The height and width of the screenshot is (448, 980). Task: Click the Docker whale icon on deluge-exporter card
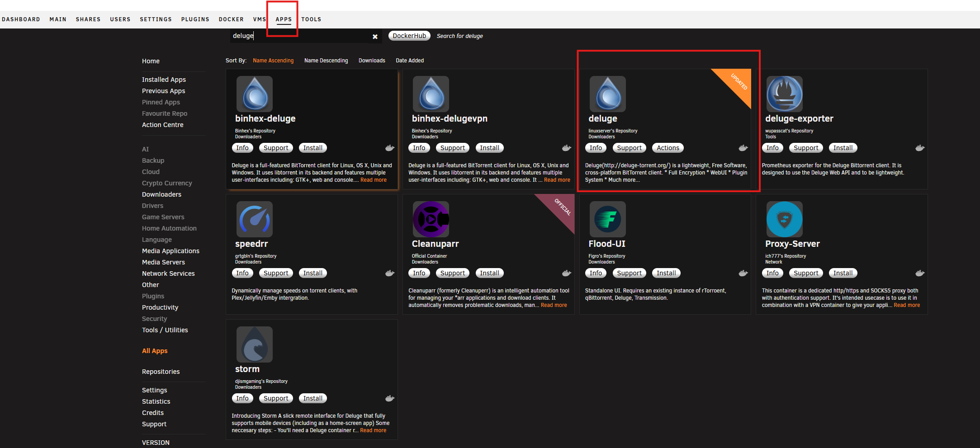920,148
